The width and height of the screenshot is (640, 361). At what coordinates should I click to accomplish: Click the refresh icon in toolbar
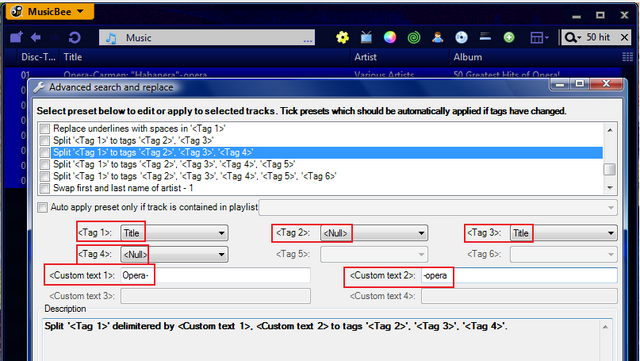click(x=74, y=38)
